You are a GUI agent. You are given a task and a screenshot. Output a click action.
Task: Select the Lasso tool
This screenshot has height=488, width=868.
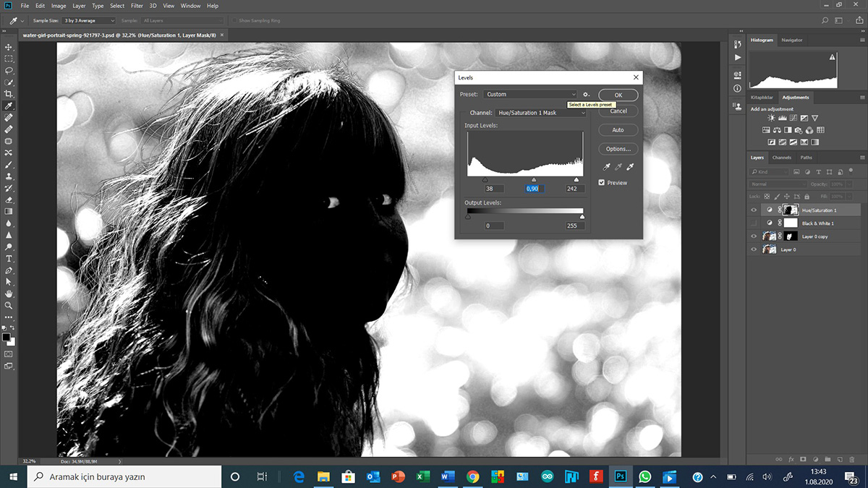point(9,71)
